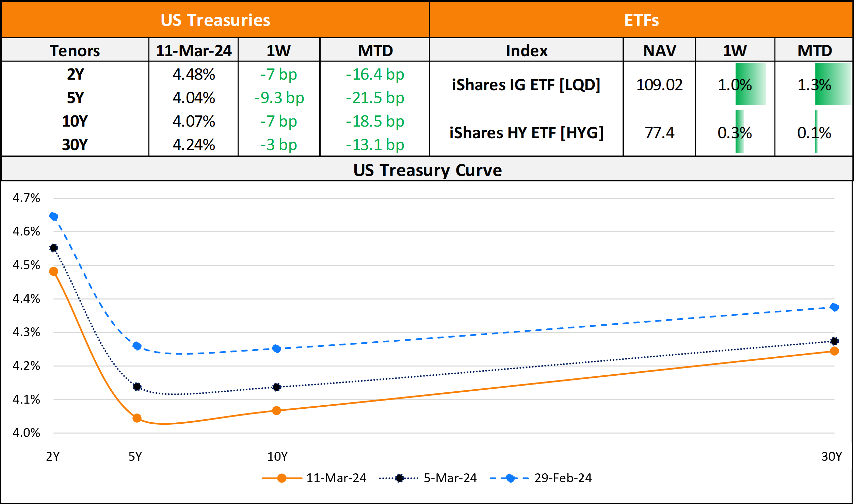
Task: Click the US Treasuries header
Action: 215,20
